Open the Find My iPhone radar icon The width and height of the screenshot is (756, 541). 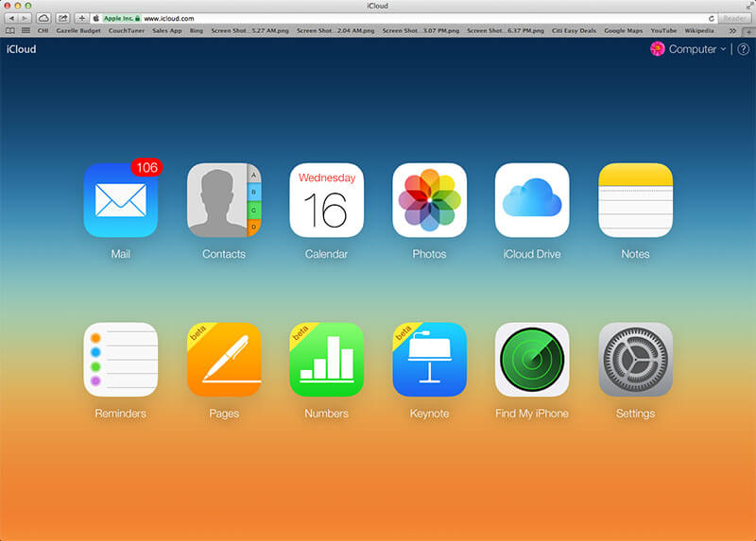click(x=532, y=360)
